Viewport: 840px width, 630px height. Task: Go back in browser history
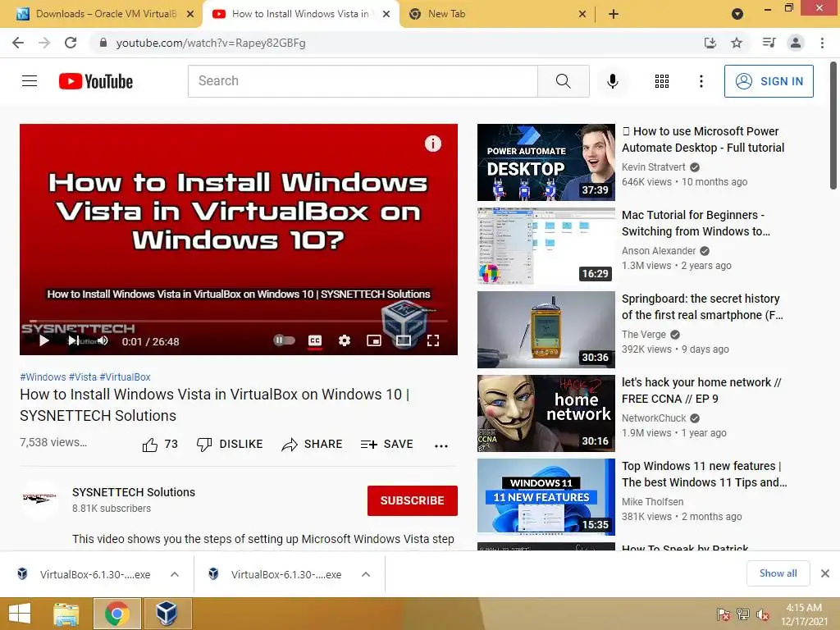(x=18, y=43)
